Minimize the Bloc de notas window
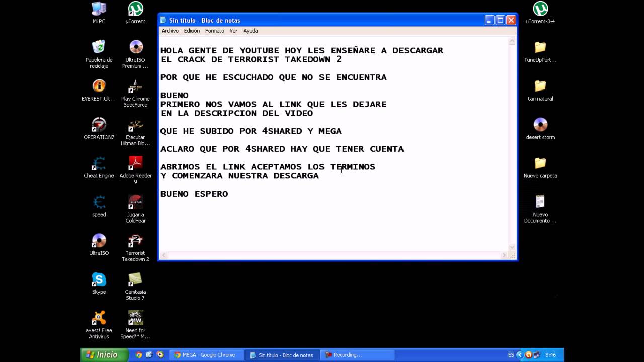 [490, 20]
